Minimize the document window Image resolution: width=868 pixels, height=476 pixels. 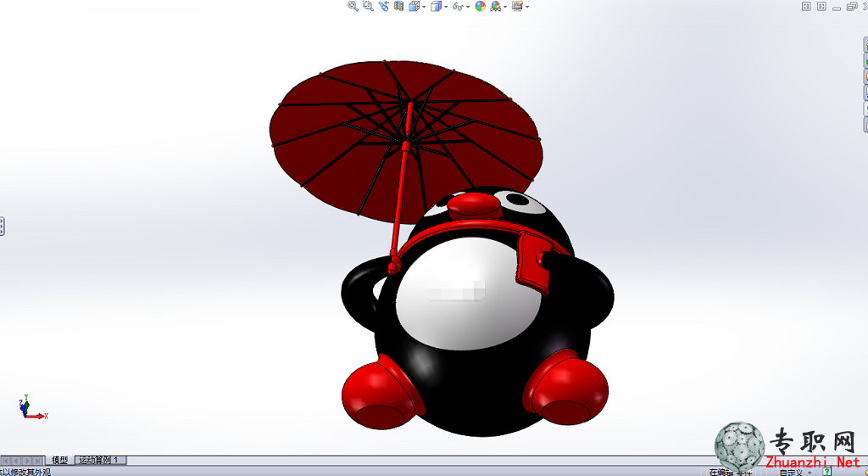pyautogui.click(x=837, y=7)
